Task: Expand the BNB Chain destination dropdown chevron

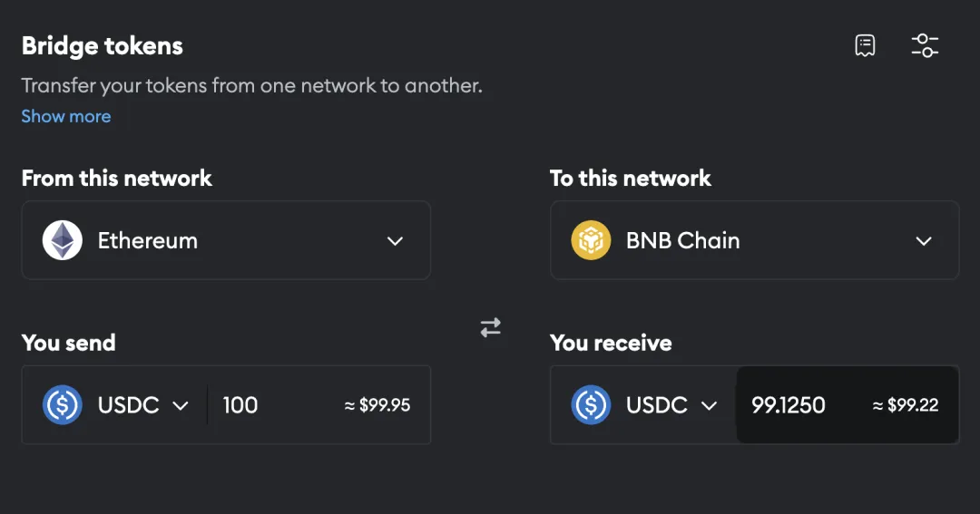Action: pos(924,241)
